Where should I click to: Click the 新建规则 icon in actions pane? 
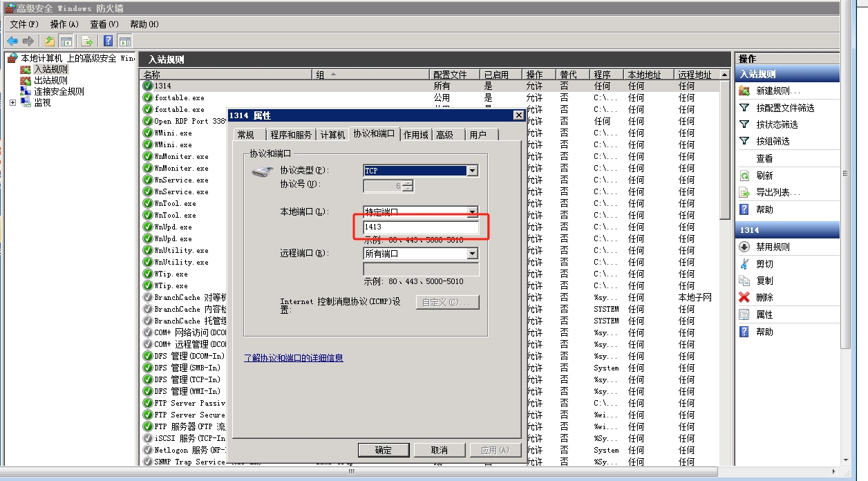coord(744,91)
